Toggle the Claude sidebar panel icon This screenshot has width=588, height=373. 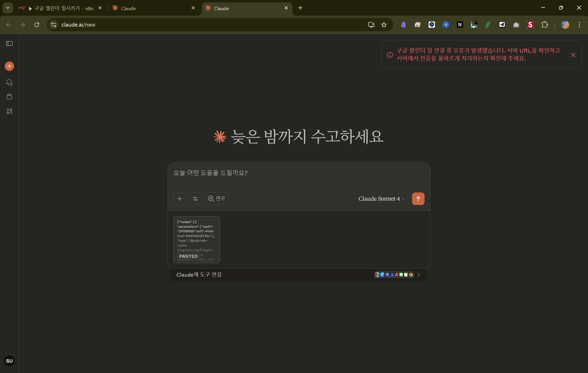click(9, 43)
